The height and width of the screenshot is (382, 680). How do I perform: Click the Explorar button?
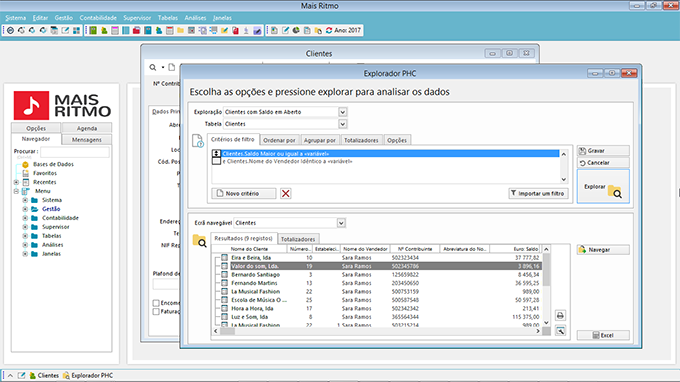coord(603,186)
